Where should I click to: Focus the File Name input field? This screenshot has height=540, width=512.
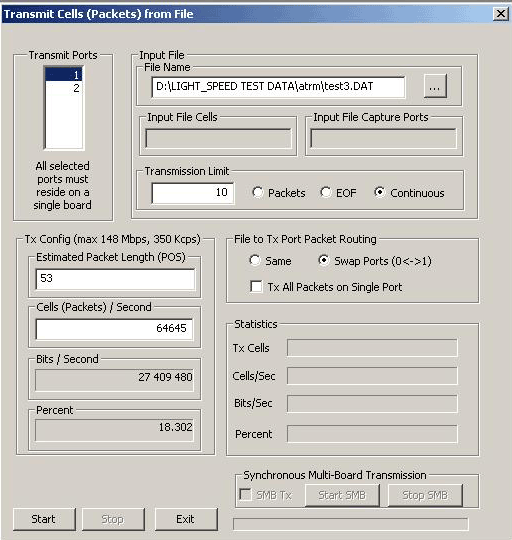278,87
